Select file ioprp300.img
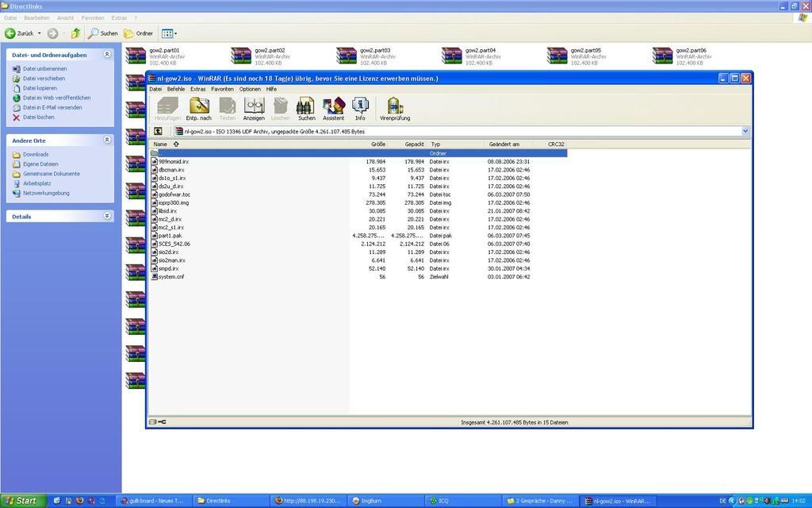The width and height of the screenshot is (812, 508). coord(174,203)
